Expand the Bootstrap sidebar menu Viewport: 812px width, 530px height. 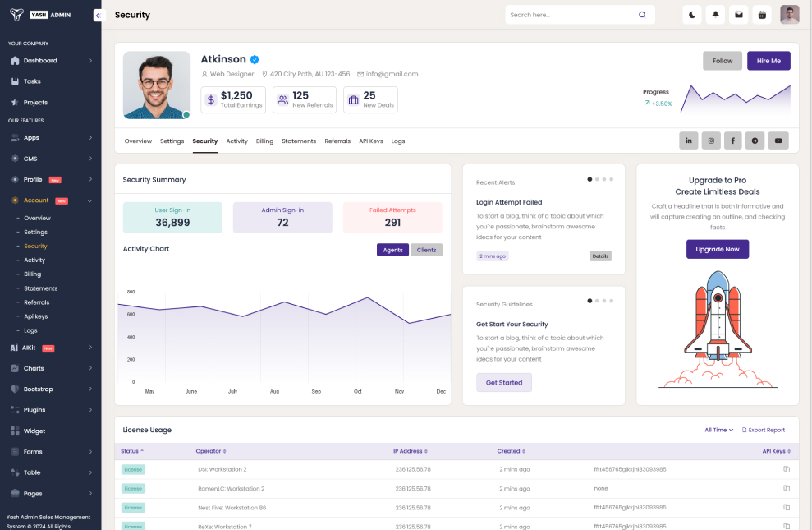pos(51,389)
